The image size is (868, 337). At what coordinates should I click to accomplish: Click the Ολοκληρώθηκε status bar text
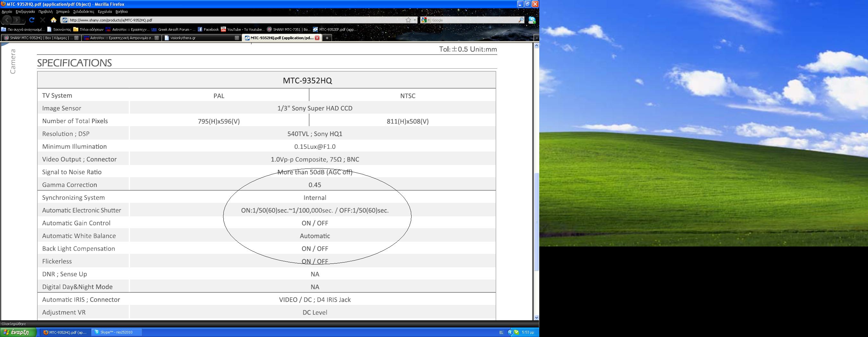(14, 324)
